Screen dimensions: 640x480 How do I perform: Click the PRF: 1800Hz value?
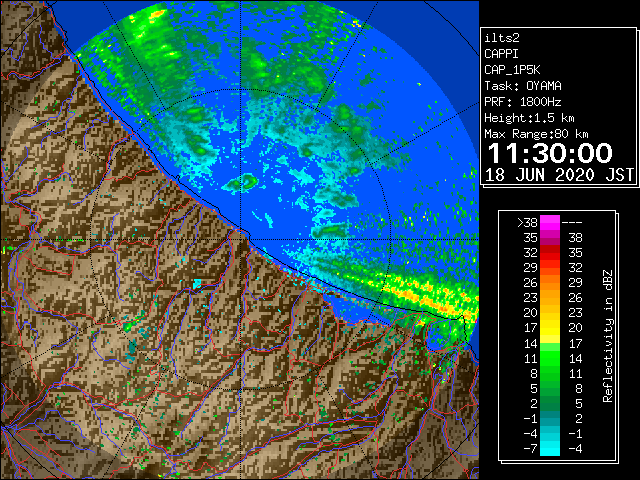(x=523, y=102)
